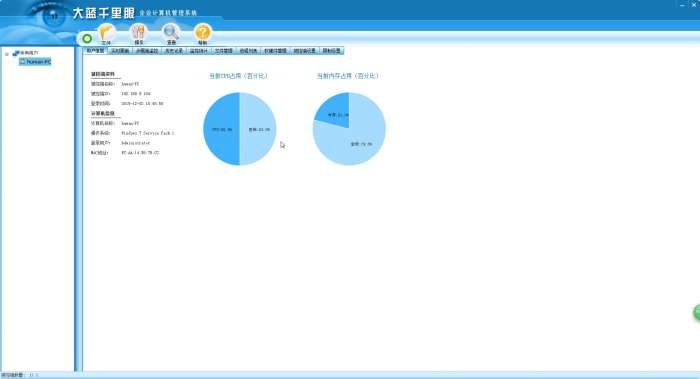Switch to the real-time screen tab

click(x=120, y=51)
